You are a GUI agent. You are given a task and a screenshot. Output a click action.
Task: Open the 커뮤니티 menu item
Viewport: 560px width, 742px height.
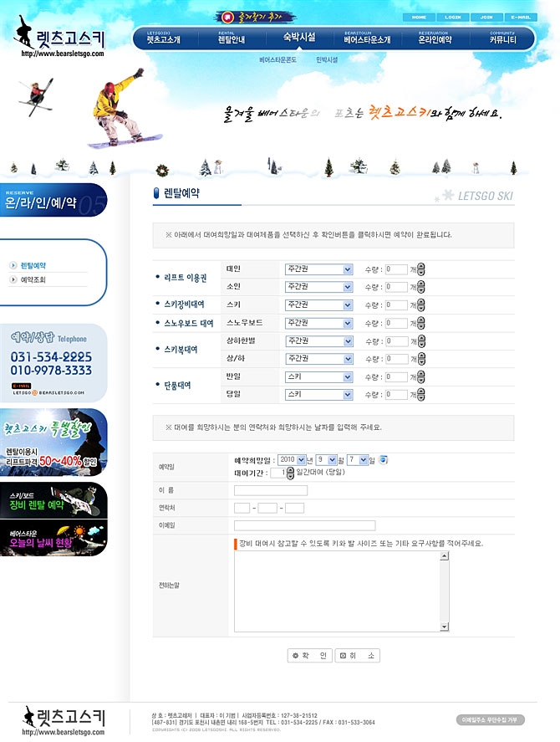502,38
